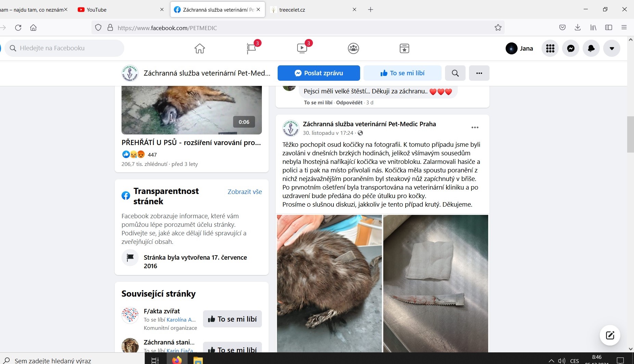
Task: Click the Poslat zprávu button
Action: point(319,73)
